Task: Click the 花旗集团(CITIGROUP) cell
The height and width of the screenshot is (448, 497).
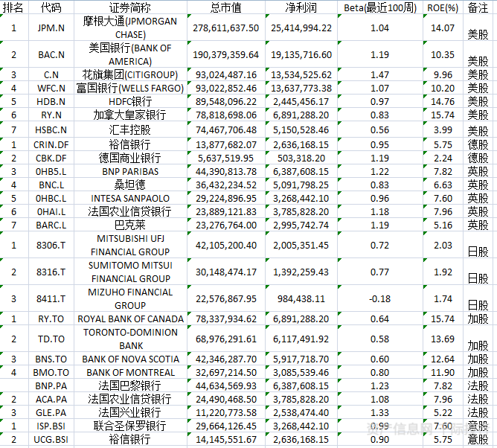Action: [130, 75]
